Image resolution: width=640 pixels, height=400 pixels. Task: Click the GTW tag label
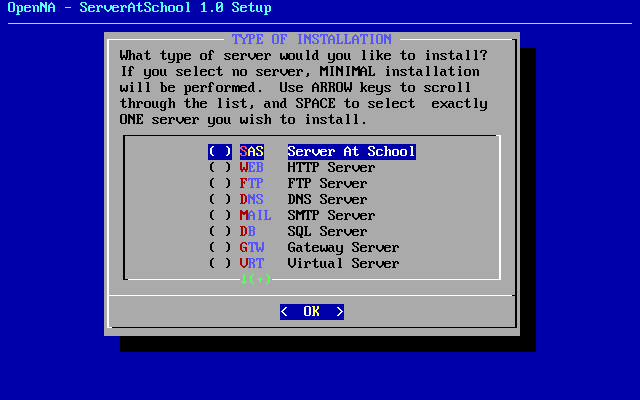(252, 247)
